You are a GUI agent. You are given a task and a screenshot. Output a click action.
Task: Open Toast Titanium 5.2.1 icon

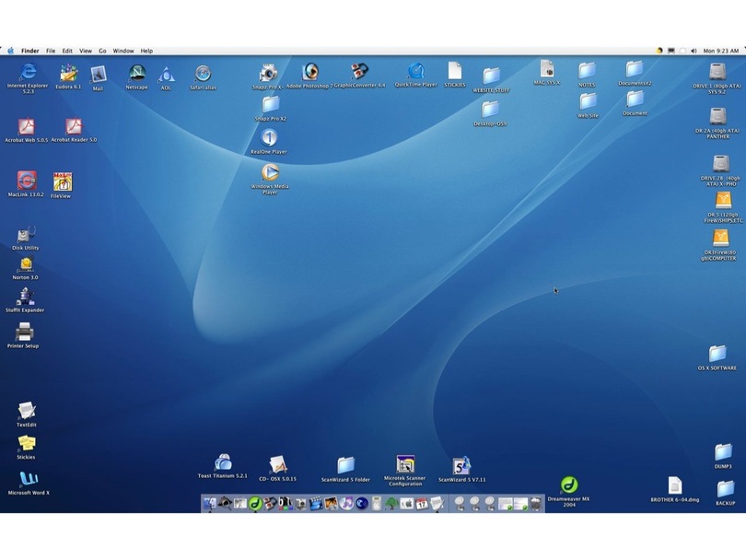point(223,462)
